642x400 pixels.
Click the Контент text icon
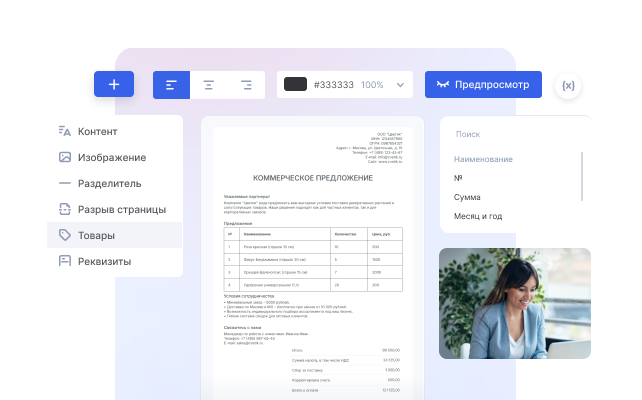[64, 131]
